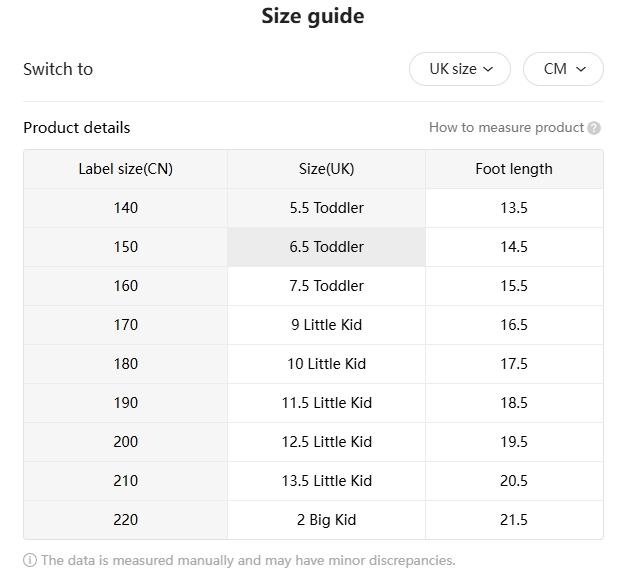The image size is (623, 576).
Task: Click the Product details heading
Action: click(77, 128)
